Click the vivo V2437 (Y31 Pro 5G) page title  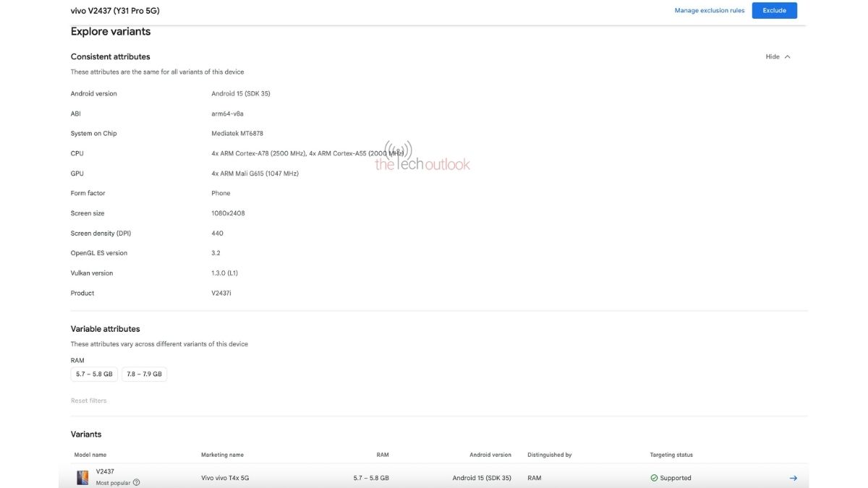[x=115, y=11]
